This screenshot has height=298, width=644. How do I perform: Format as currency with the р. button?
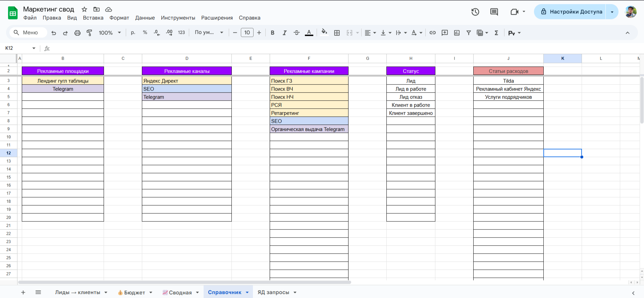(x=133, y=33)
